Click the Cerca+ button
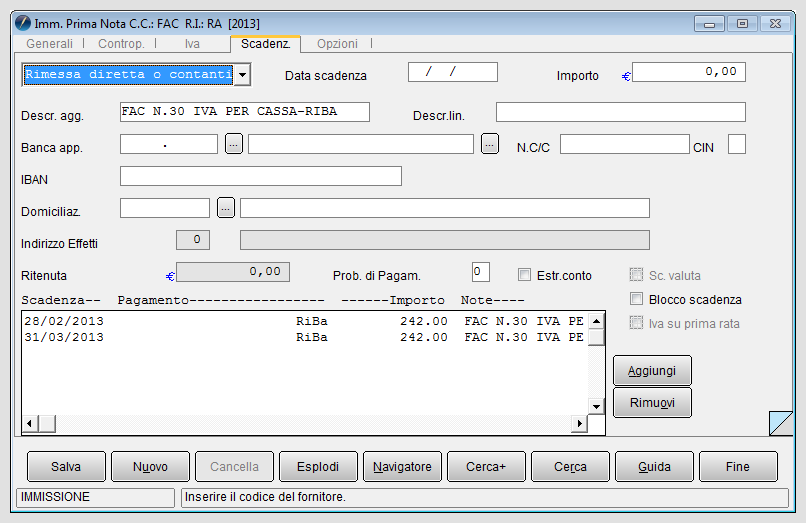The width and height of the screenshot is (806, 523). [486, 466]
